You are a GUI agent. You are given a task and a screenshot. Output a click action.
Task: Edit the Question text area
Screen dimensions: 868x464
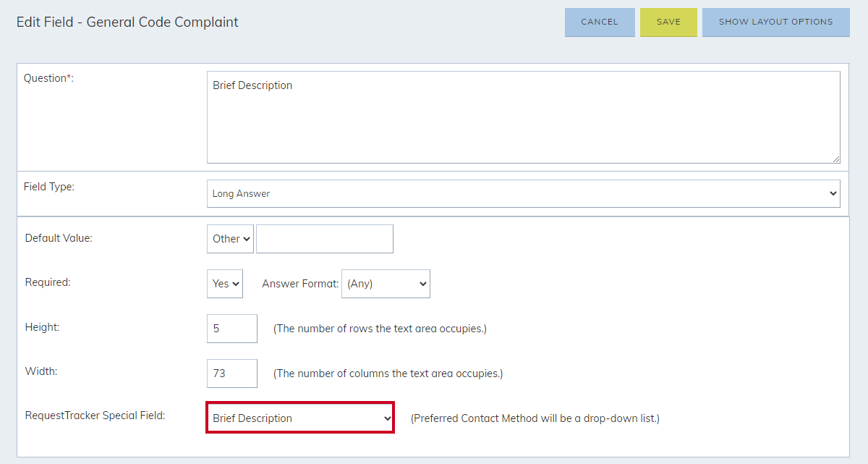[x=524, y=117]
